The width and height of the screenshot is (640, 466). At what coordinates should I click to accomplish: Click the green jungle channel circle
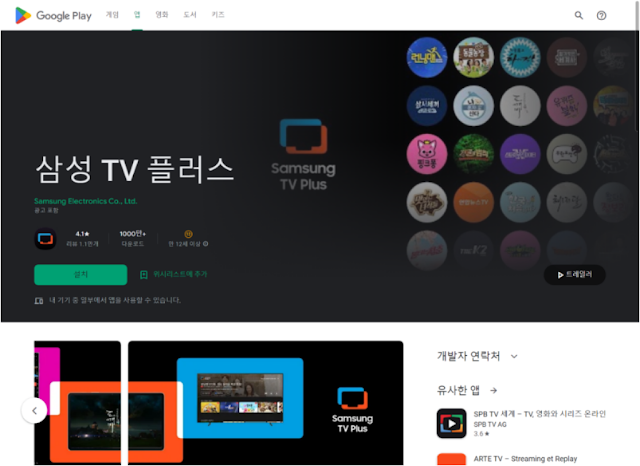[x=473, y=154]
